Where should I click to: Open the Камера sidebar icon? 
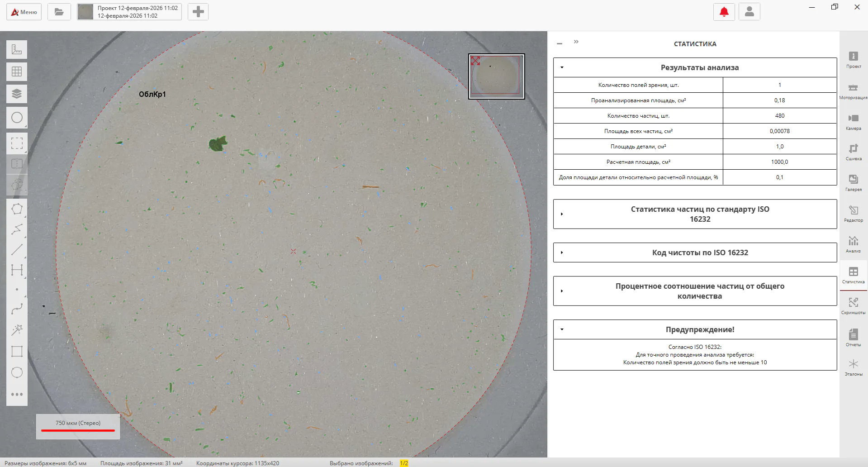(853, 121)
